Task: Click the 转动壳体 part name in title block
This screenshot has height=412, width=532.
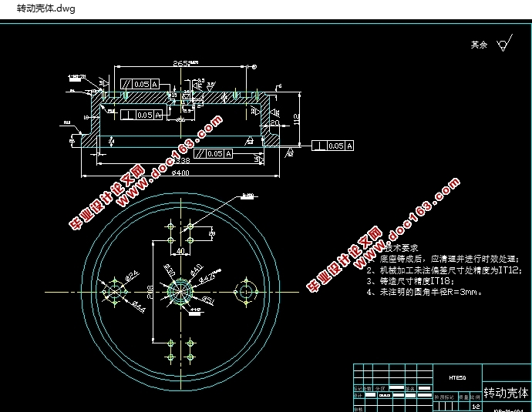Action: click(x=506, y=393)
